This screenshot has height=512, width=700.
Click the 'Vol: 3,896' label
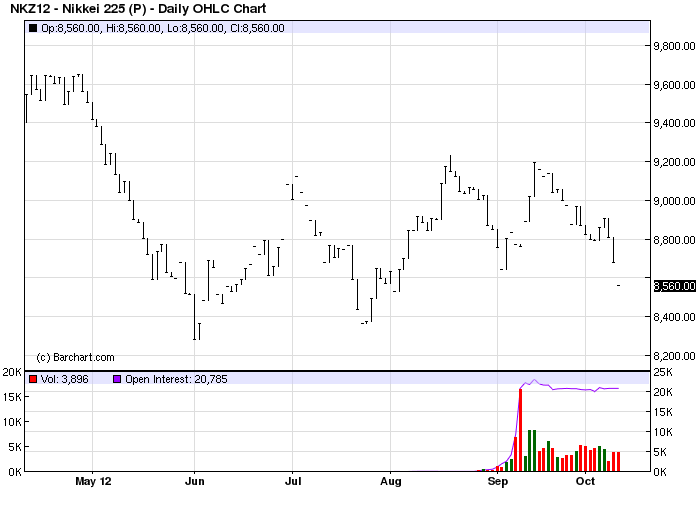65,379
